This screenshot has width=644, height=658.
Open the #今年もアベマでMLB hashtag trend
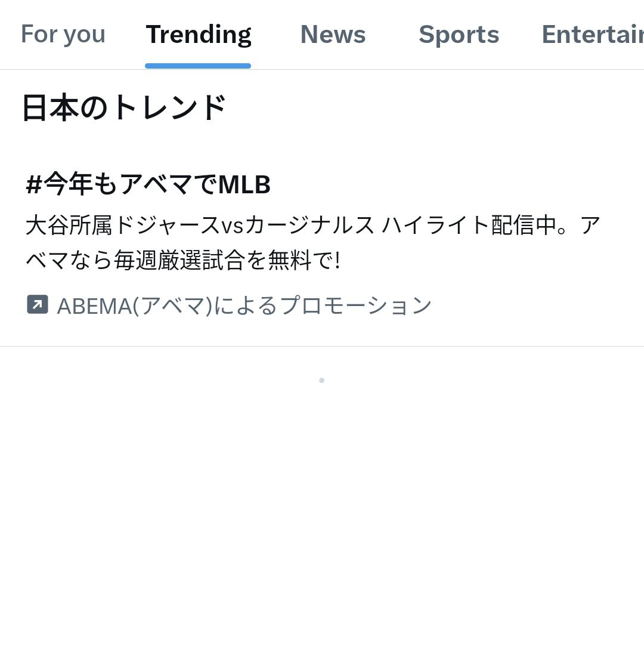[148, 184]
